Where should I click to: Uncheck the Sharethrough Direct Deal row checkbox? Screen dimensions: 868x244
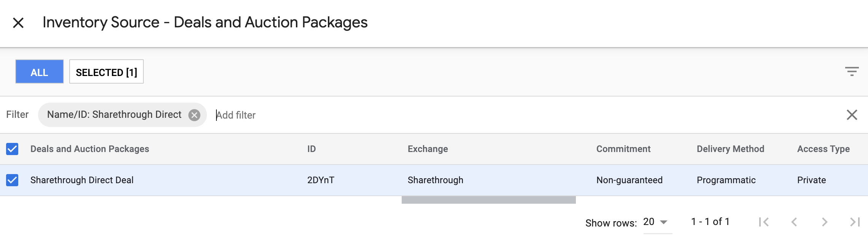click(x=12, y=180)
